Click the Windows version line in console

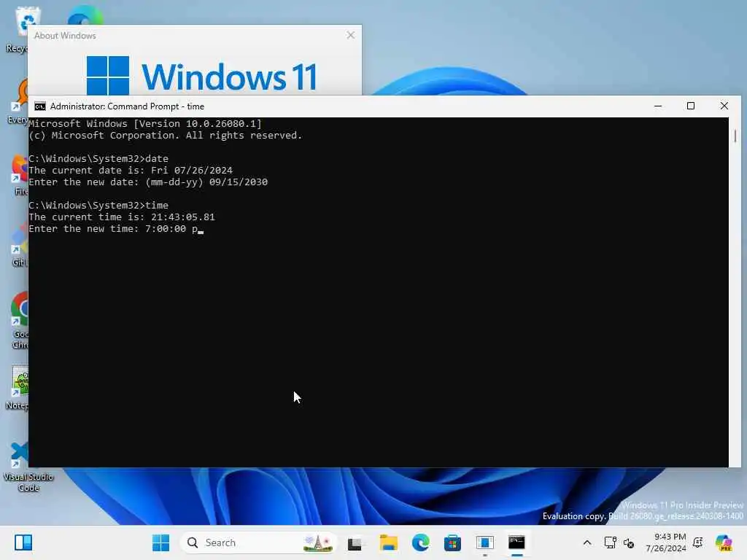[145, 124]
